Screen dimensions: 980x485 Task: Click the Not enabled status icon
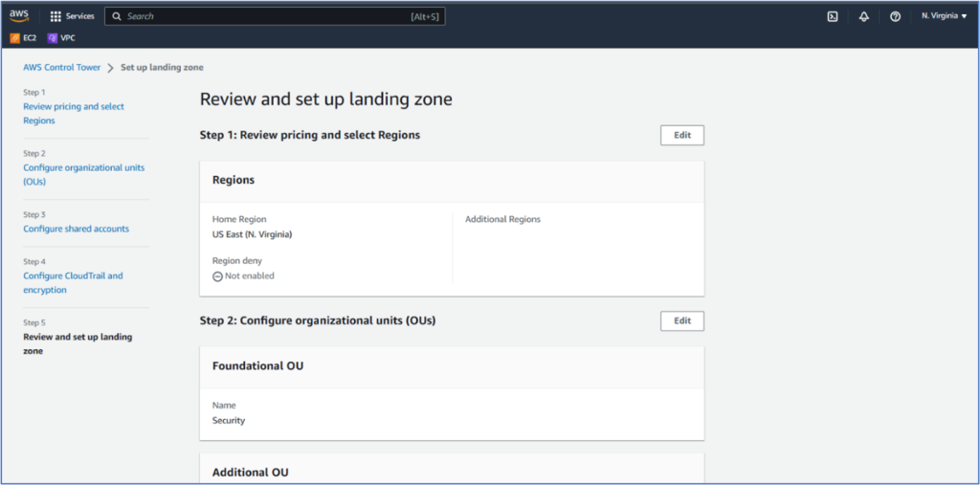(217, 276)
